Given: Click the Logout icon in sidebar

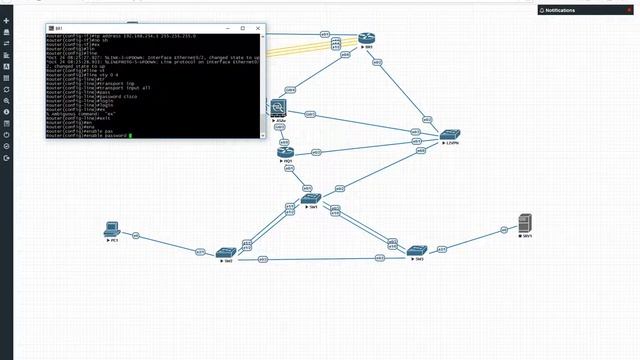Looking at the screenshot, I should (6, 158).
